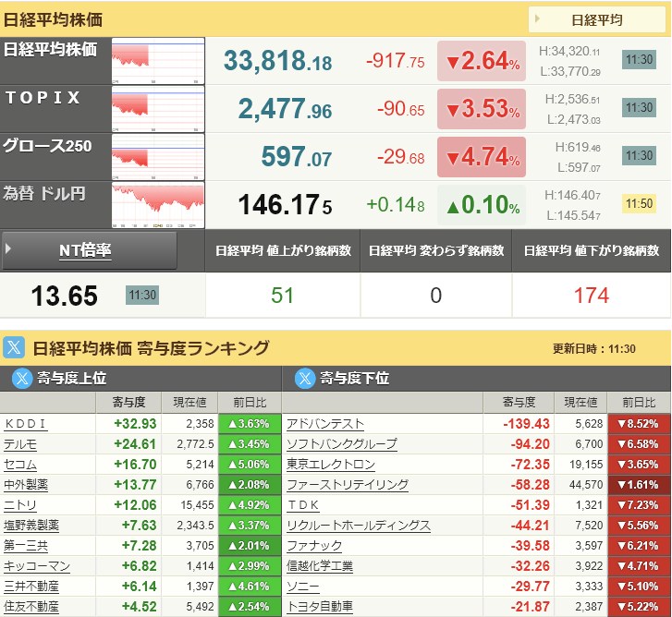The image size is (672, 617).
Task: Open the 三井不動産 stock link
Action: (x=31, y=587)
